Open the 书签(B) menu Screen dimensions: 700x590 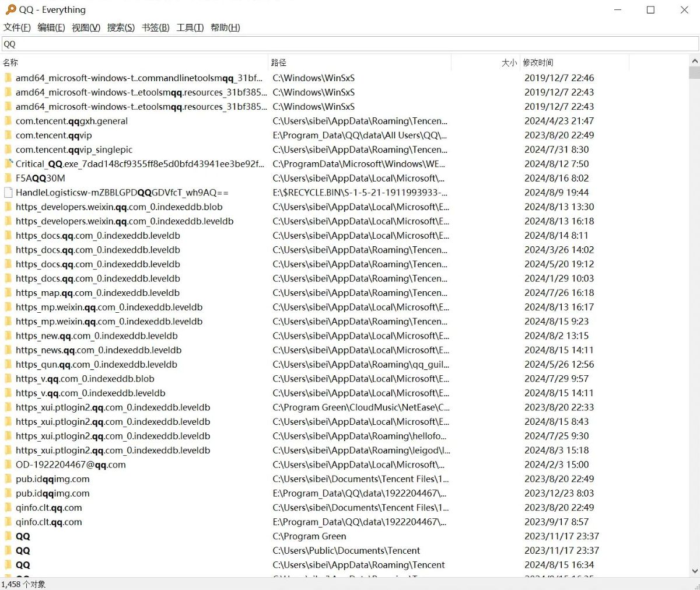click(x=155, y=27)
